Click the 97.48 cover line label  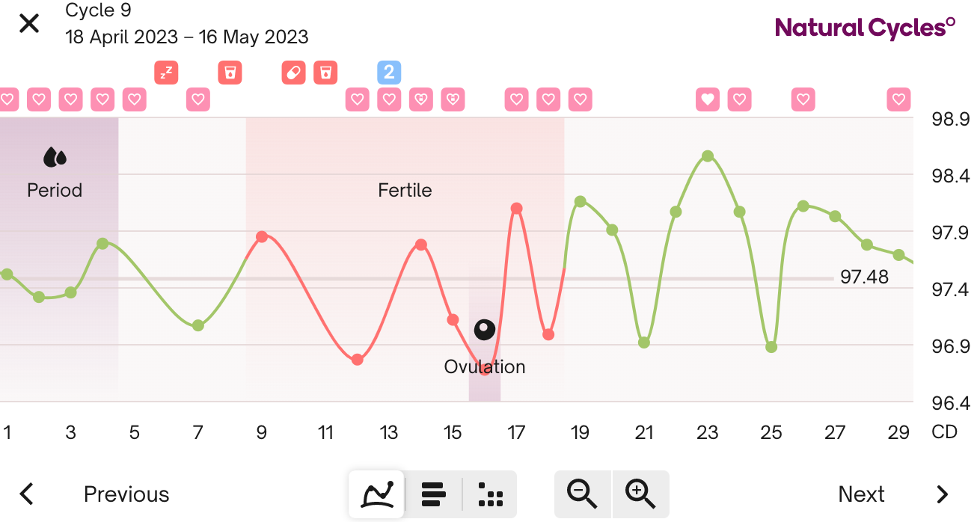click(864, 277)
